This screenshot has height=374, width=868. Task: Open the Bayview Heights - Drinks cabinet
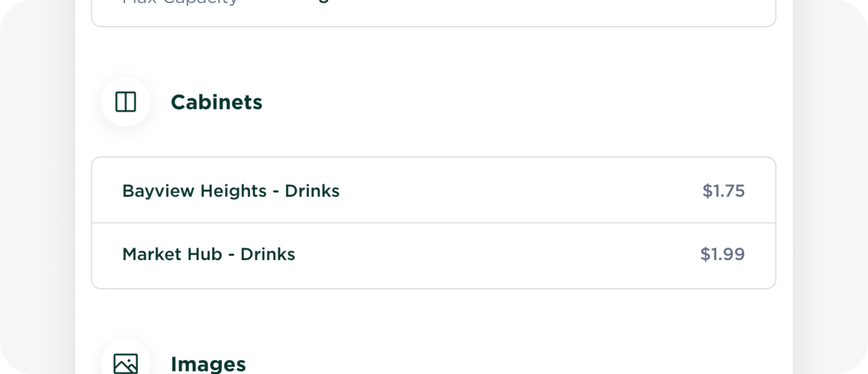(230, 191)
